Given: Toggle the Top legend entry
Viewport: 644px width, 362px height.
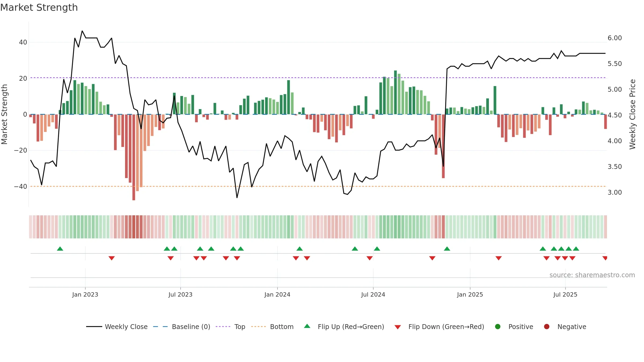Looking at the screenshot, I should pos(230,327).
